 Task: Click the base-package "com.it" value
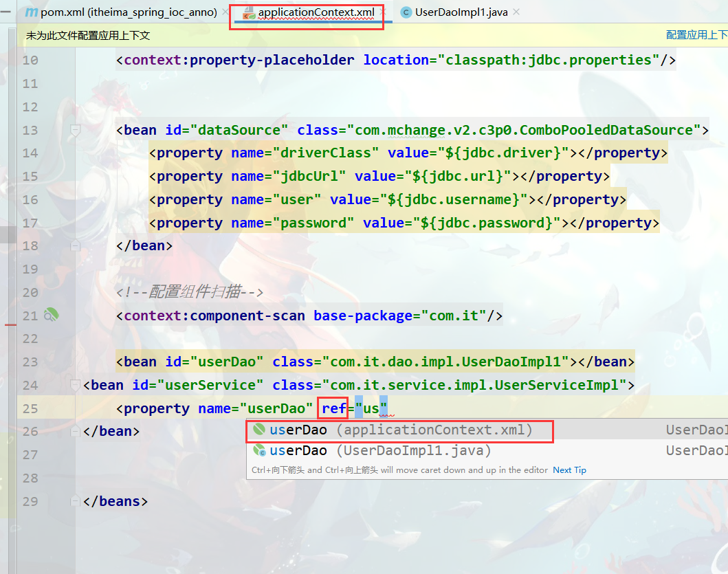(454, 316)
